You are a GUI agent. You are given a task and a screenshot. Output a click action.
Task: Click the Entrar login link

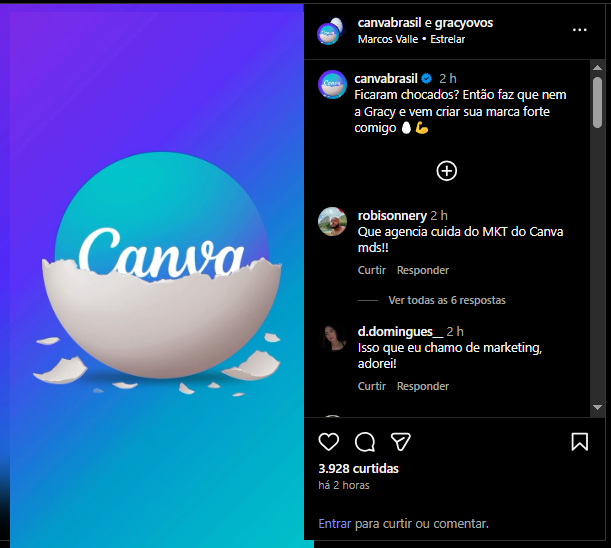[x=334, y=523]
